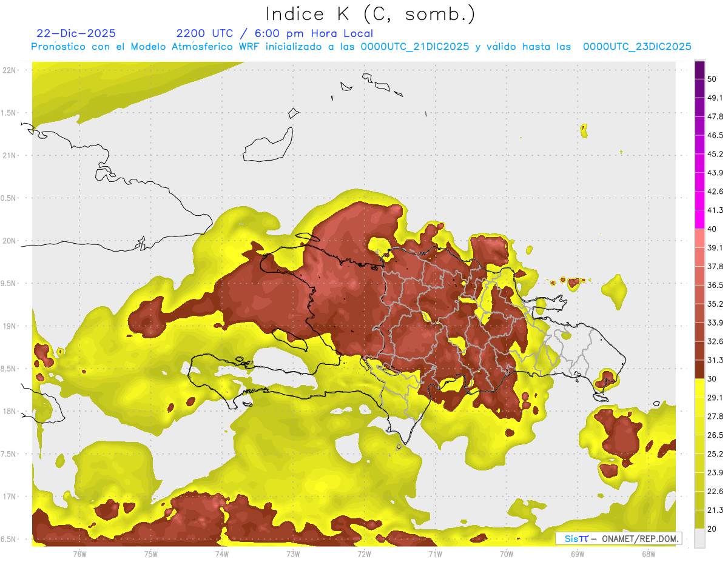Click the olive color bar segment above 20
The height and width of the screenshot is (562, 728).
coord(699,519)
